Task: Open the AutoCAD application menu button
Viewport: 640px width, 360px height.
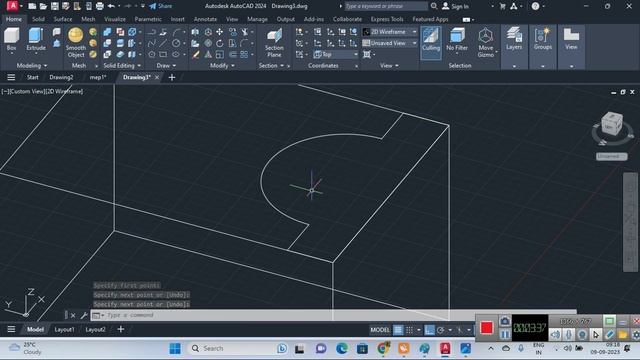Action: (12, 6)
